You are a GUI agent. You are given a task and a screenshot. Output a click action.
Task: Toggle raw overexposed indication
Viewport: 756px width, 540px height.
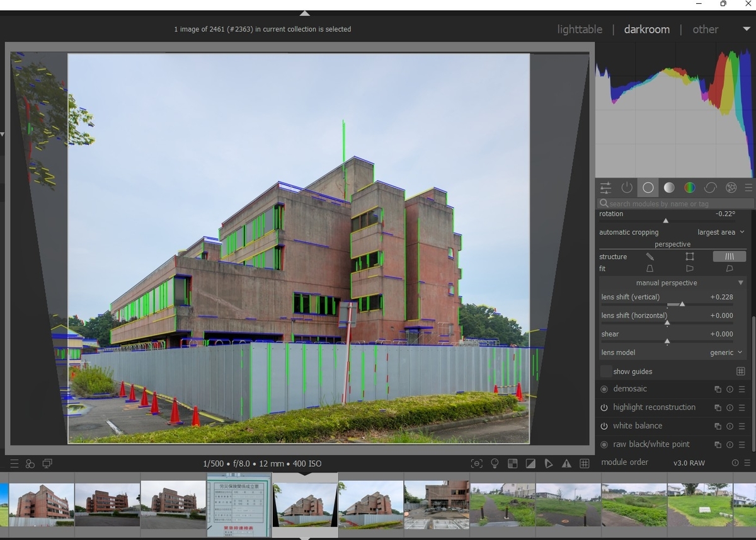click(513, 464)
